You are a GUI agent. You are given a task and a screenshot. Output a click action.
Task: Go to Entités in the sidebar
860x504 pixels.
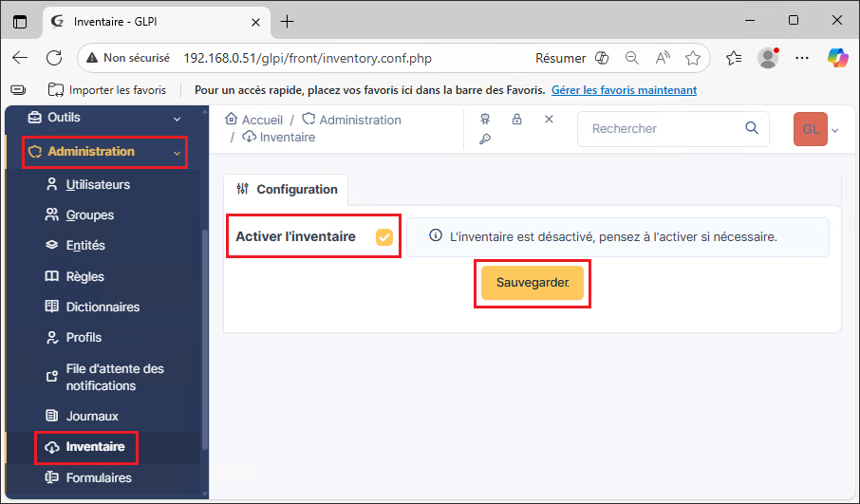(x=85, y=246)
